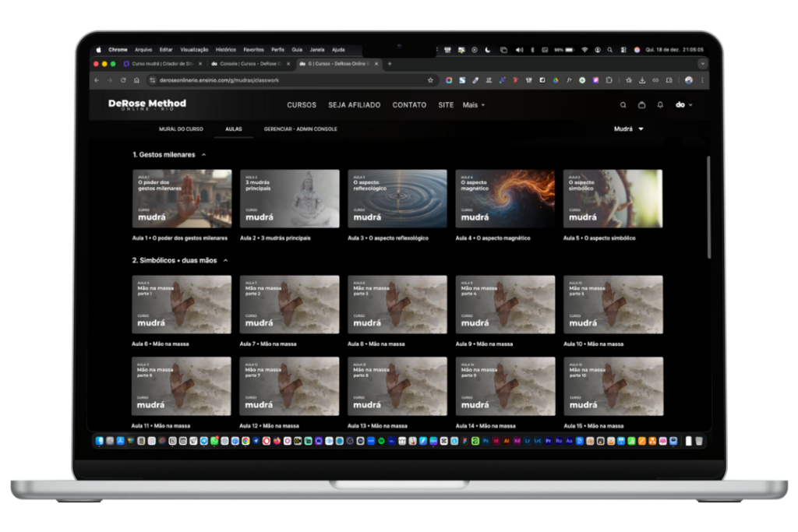
Task: Open the site search magnifier icon
Action: [x=623, y=105]
